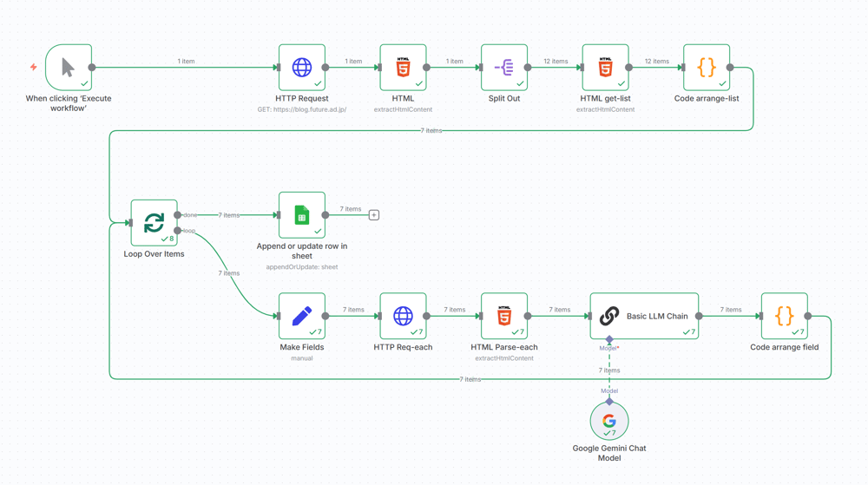Click the red lightning bolt trigger indicator
This screenshot has width=868, height=485.
pos(34,68)
